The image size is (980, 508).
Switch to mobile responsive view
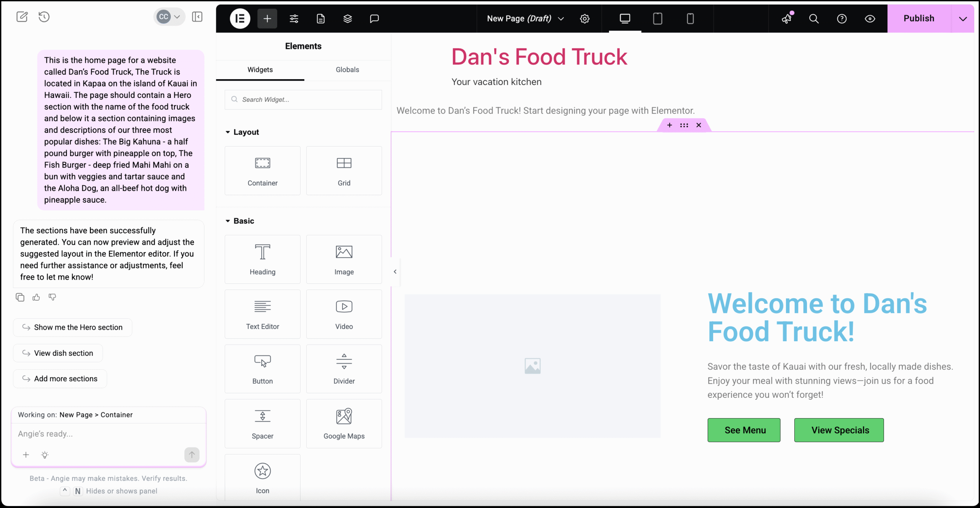(690, 18)
